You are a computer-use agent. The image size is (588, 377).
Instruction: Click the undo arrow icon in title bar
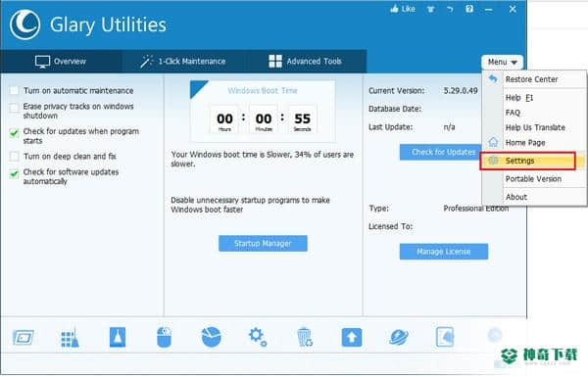450,9
